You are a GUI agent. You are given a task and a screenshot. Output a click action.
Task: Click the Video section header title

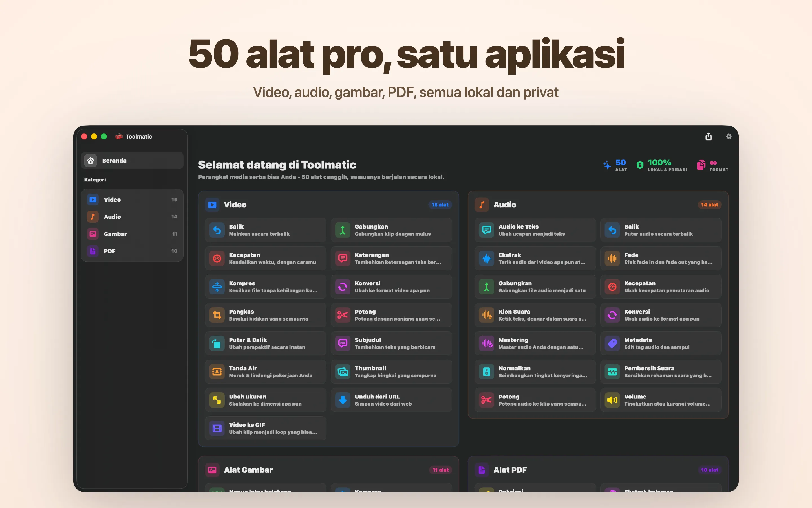point(235,205)
